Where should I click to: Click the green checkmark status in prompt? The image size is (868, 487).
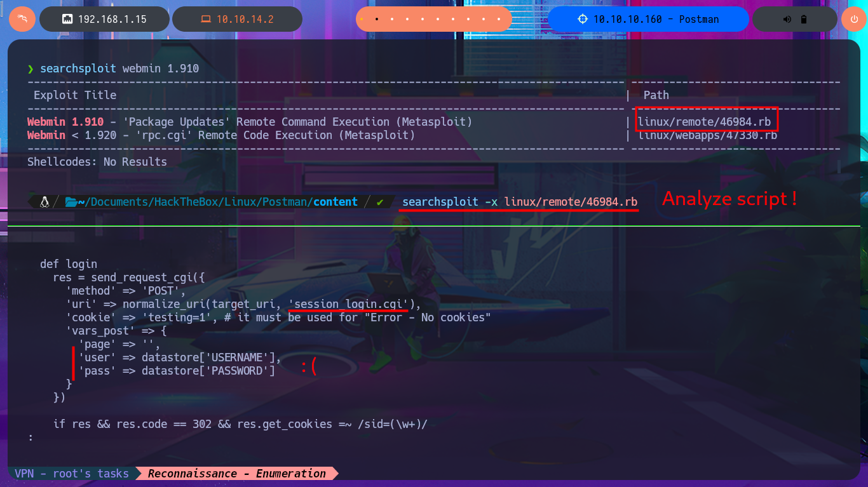380,202
